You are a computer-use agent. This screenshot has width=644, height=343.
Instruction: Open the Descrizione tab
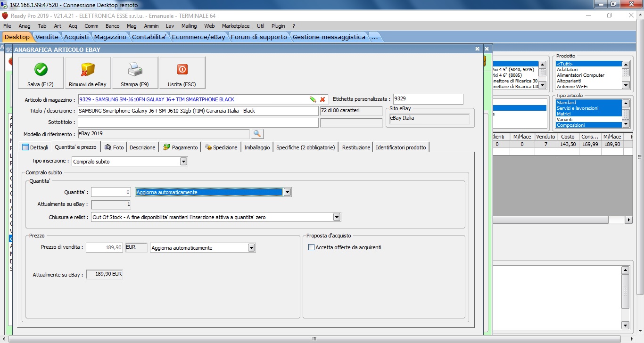click(142, 147)
